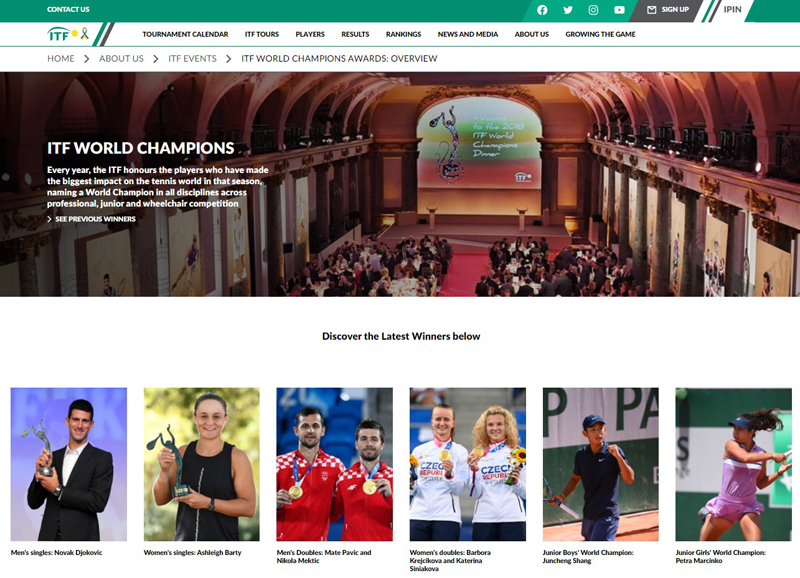800x578 pixels.
Task: Open the Petra Marcinko junior photo
Action: (x=734, y=464)
